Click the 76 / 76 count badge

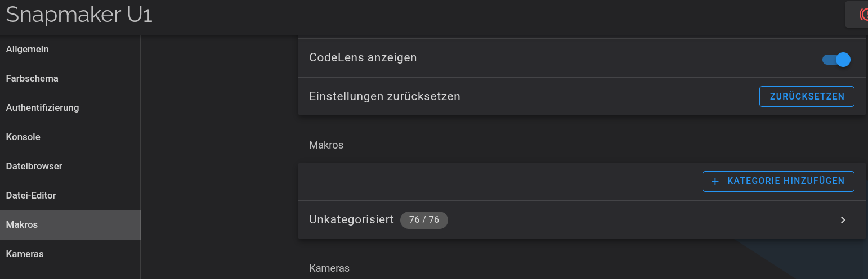tap(424, 220)
